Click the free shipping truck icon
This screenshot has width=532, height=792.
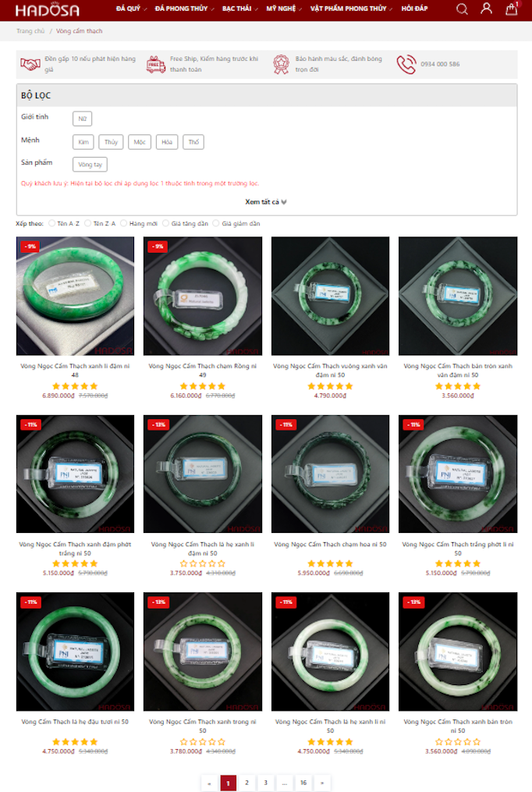coord(156,65)
